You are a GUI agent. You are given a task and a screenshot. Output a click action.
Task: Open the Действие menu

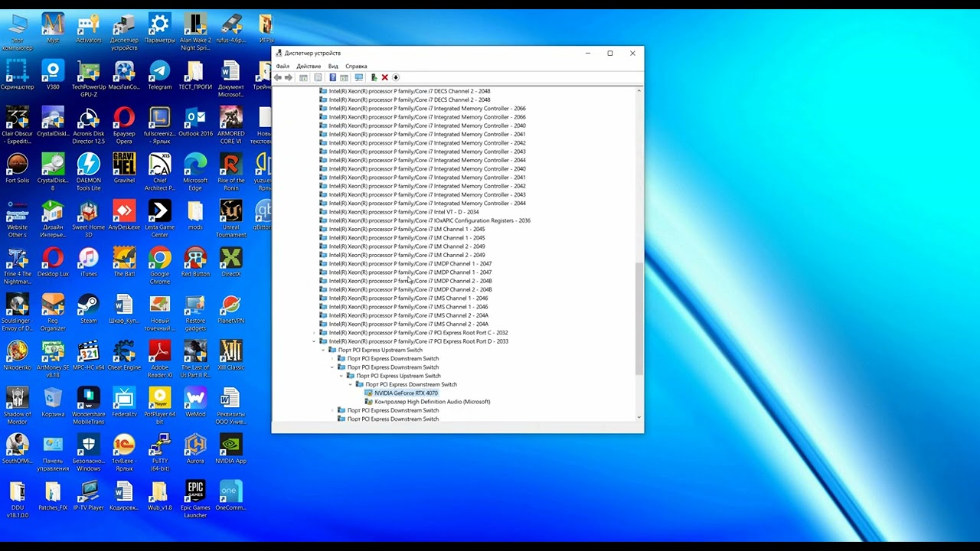point(309,67)
